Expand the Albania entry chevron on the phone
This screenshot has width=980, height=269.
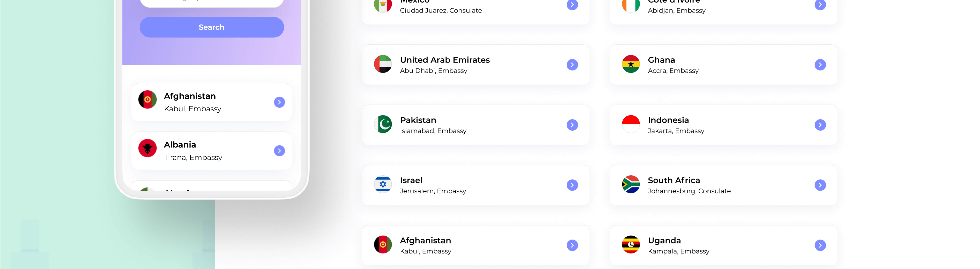pos(279,151)
